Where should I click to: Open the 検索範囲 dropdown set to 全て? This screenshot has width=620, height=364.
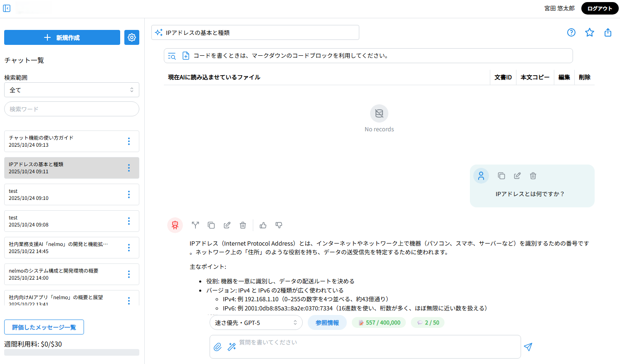(72, 90)
